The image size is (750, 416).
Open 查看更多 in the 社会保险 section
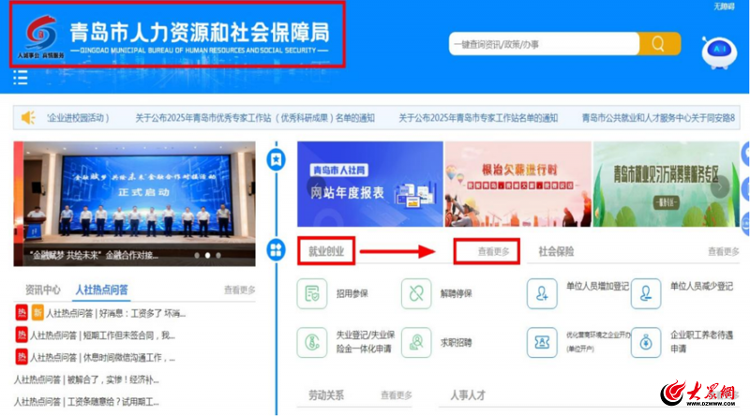pyautogui.click(x=725, y=252)
